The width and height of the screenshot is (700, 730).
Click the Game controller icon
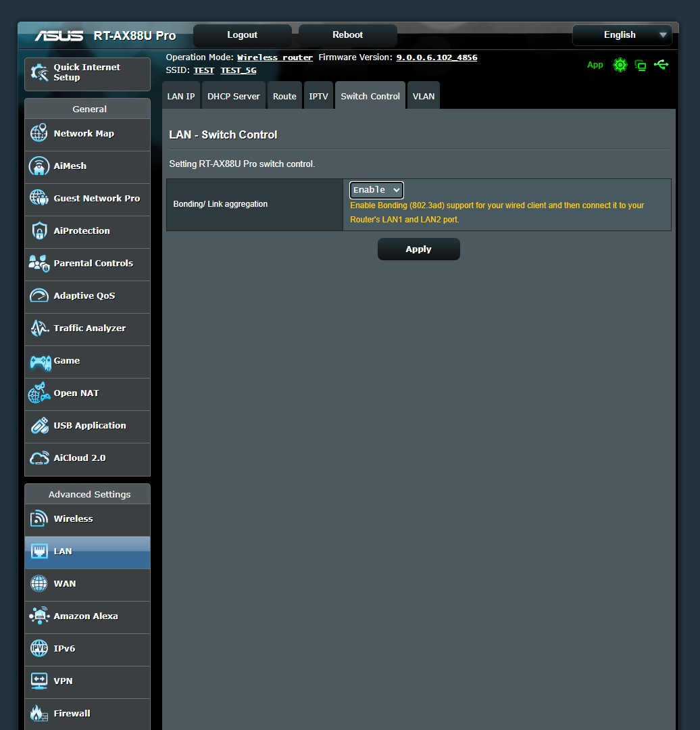(x=41, y=362)
